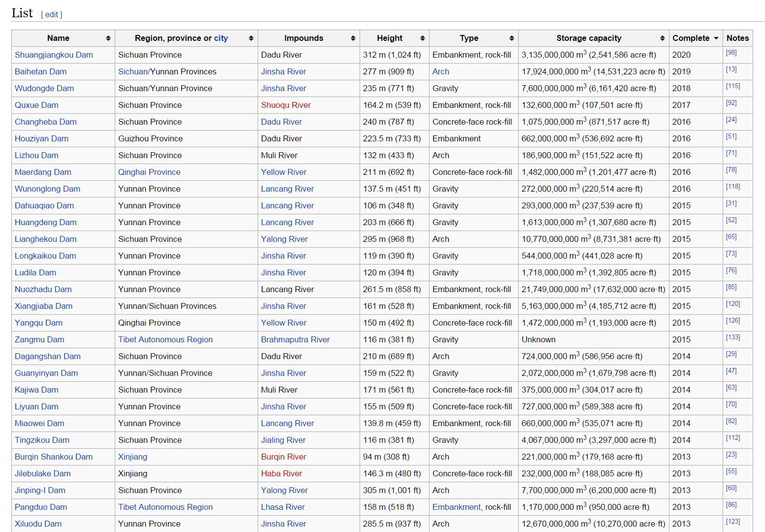Open Baihetan Dam article
The width and height of the screenshot is (765, 532).
pyautogui.click(x=40, y=72)
